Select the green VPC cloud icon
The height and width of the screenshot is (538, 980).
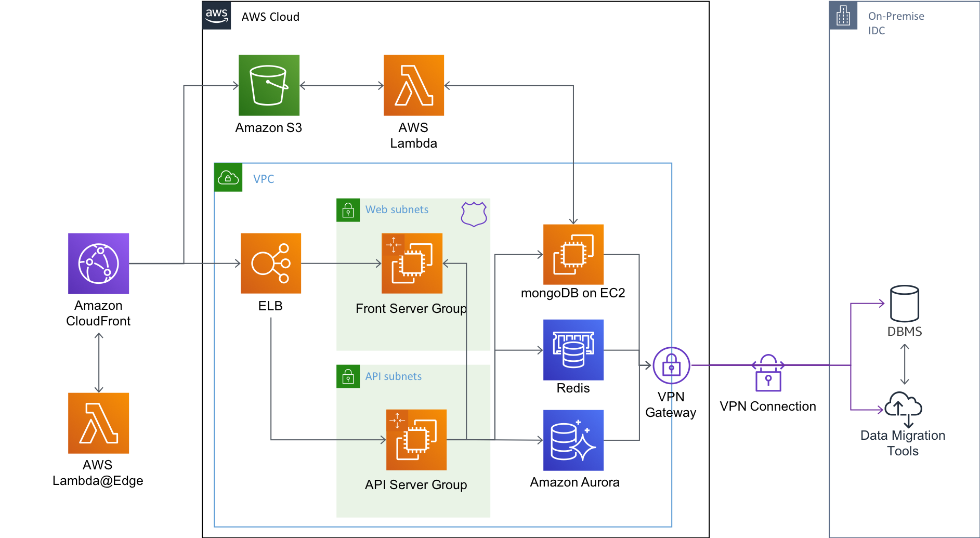coord(228,177)
